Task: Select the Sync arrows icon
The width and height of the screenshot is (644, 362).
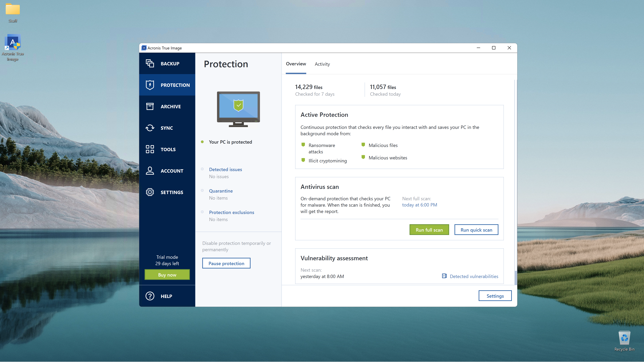Action: tap(150, 128)
